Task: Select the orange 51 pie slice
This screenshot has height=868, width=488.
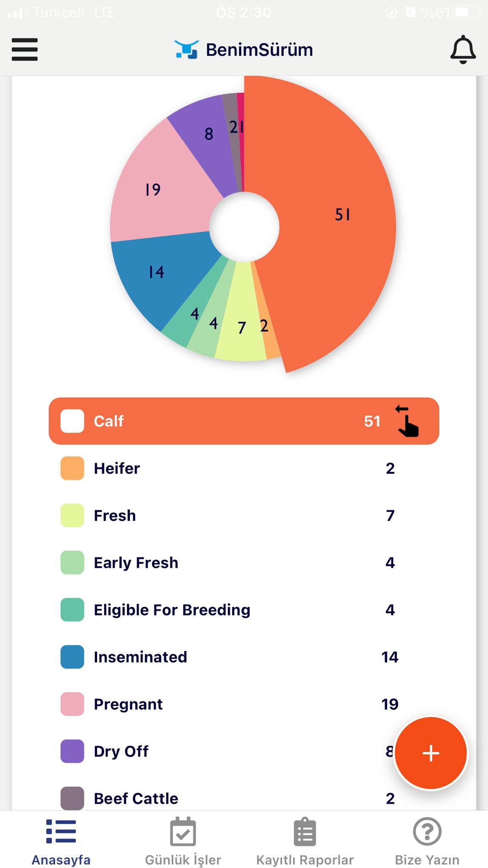Action: (x=335, y=220)
